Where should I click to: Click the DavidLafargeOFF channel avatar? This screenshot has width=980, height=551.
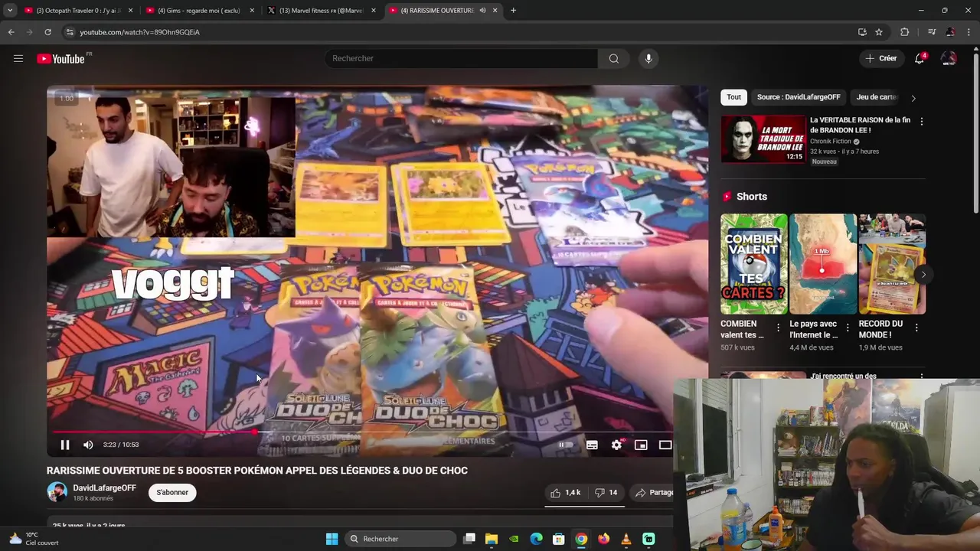coord(57,492)
